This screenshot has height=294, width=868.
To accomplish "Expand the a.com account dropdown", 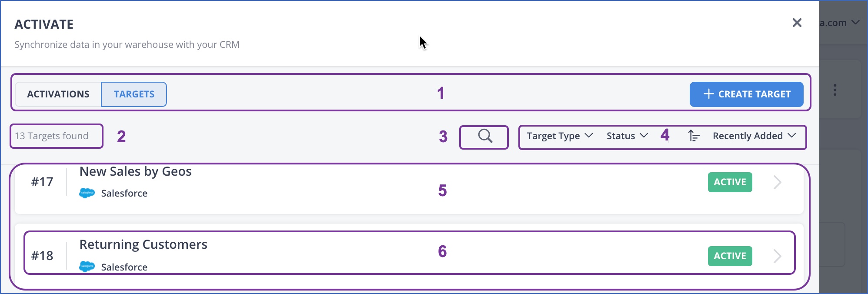I will pos(839,23).
